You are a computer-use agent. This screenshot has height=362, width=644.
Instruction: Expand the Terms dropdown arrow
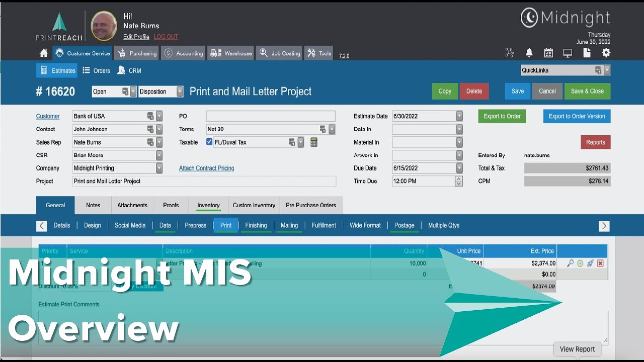tap(332, 129)
